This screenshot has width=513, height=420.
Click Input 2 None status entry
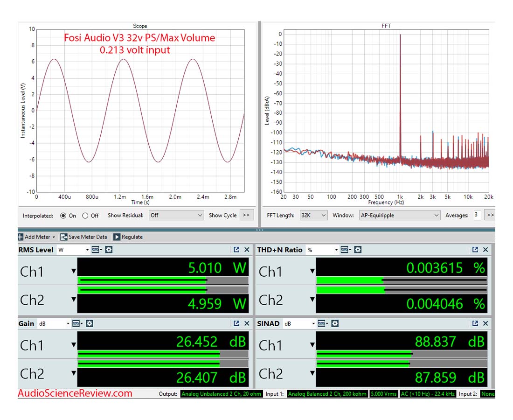(x=487, y=394)
